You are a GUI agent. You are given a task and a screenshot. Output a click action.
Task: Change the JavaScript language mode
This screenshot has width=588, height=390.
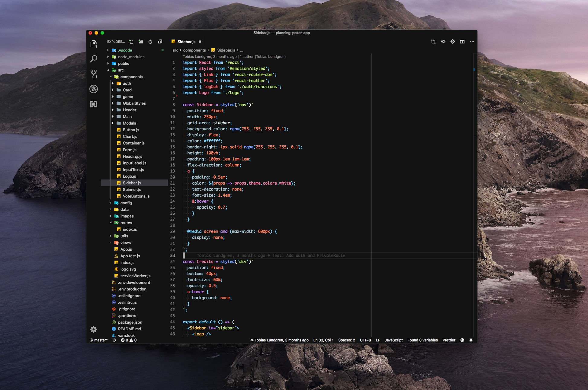394,340
